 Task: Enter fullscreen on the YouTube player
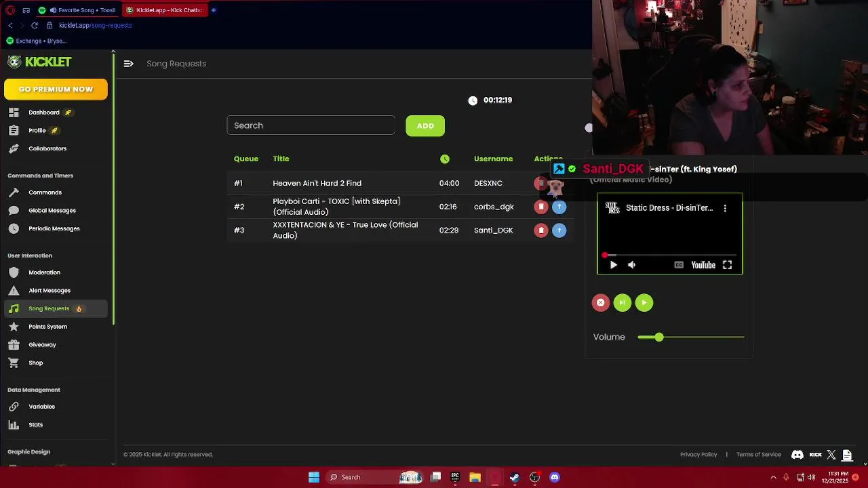click(x=727, y=265)
